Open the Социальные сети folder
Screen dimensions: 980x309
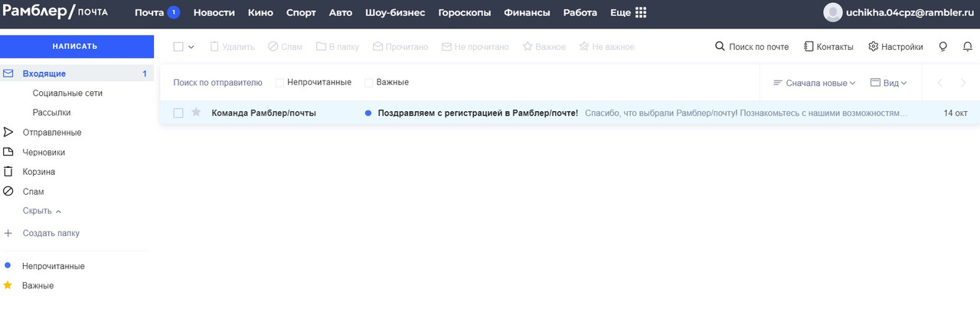pos(67,93)
